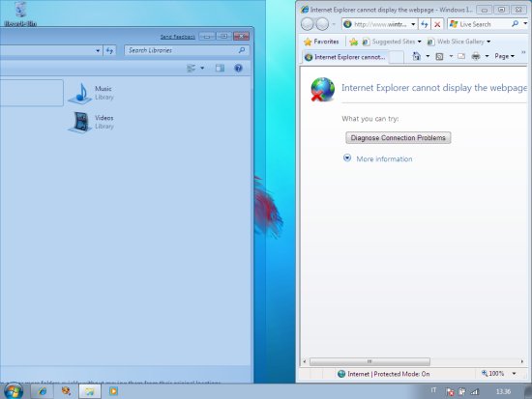Screen dimensions: 532x399
Task: Open the Favorites center
Action: tap(321, 42)
